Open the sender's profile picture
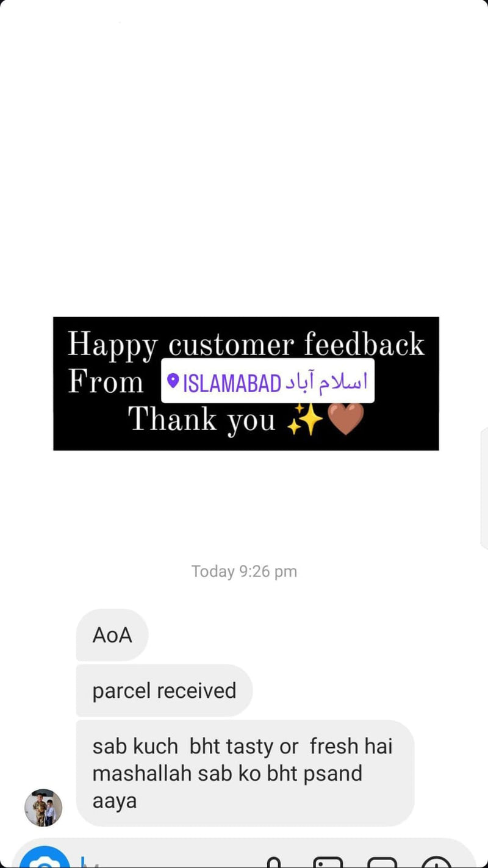 coord(43,808)
